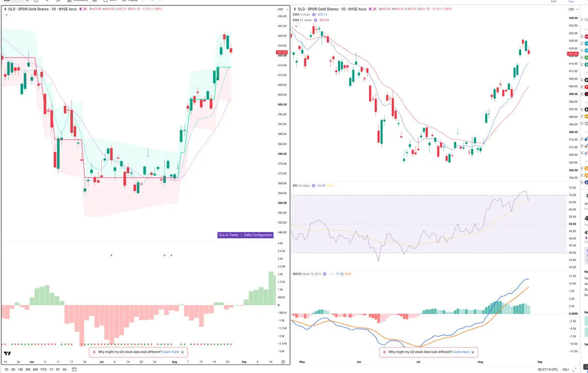Select the 1Y date range
Image resolution: width=588 pixels, height=373 pixels.
pos(51,370)
